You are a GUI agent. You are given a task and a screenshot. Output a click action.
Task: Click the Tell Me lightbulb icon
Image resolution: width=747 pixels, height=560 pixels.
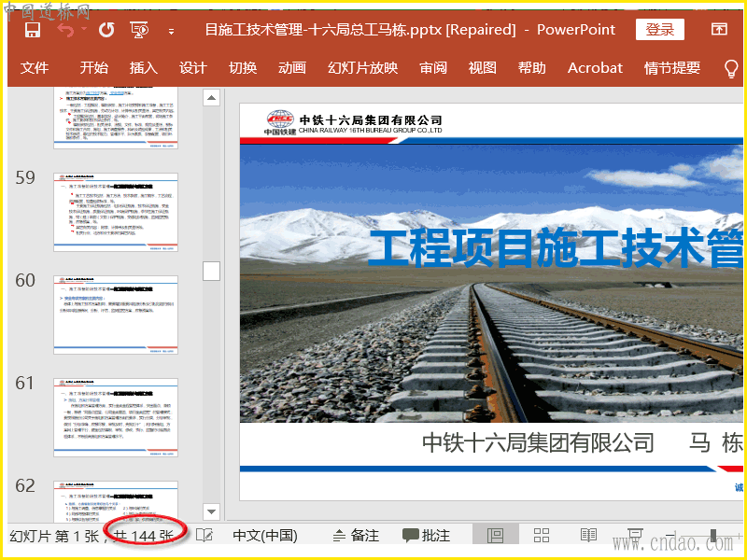point(731,68)
